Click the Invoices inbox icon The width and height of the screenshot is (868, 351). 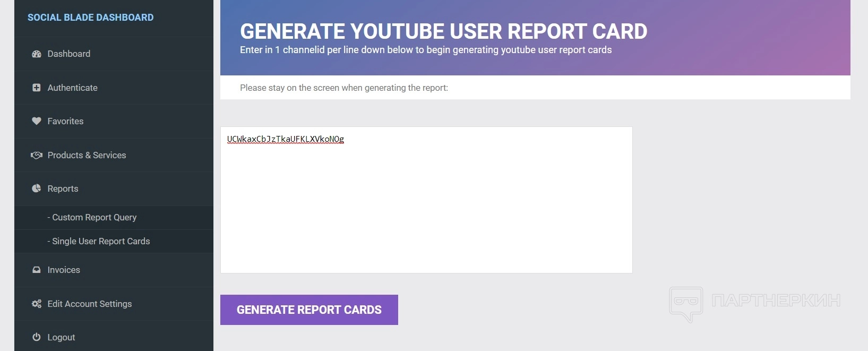[37, 270]
